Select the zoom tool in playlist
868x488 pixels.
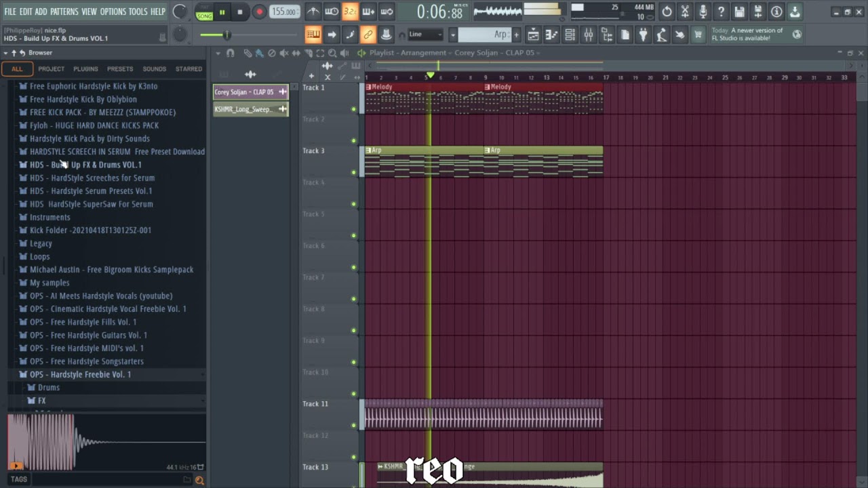point(332,53)
